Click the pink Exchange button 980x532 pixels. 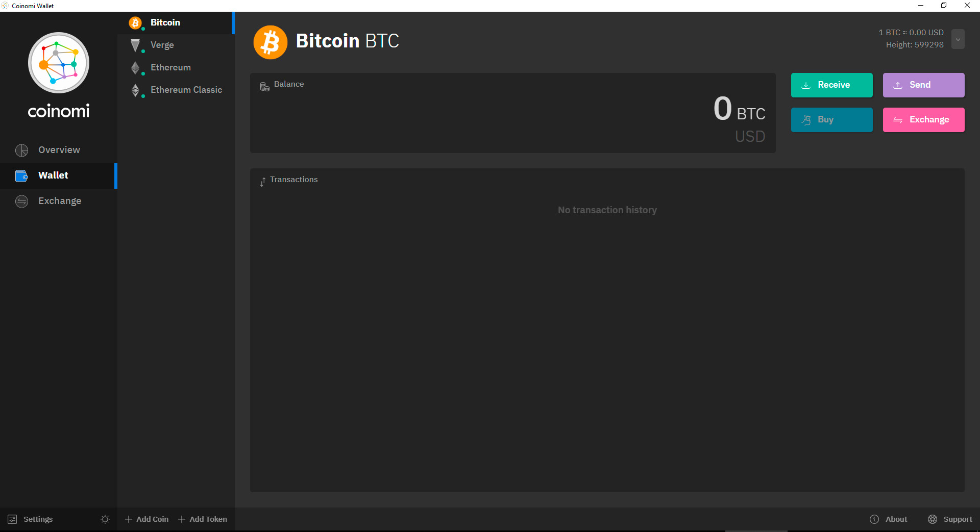pyautogui.click(x=924, y=120)
